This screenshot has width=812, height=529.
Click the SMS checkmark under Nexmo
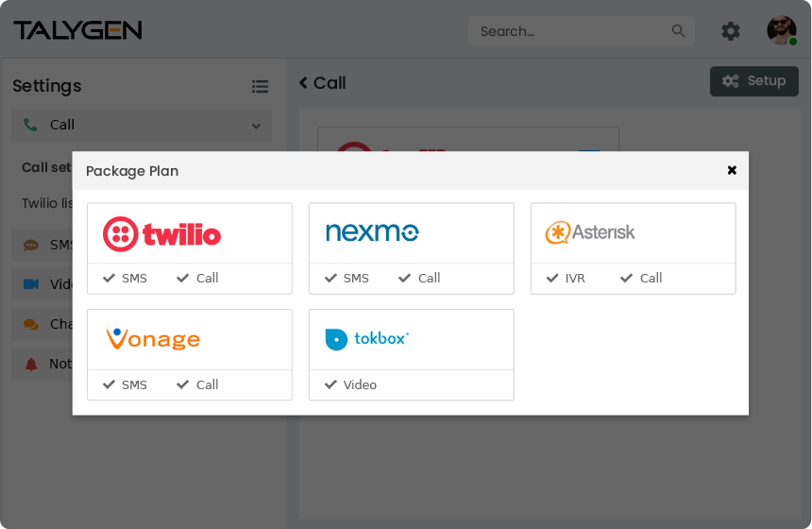click(x=330, y=279)
